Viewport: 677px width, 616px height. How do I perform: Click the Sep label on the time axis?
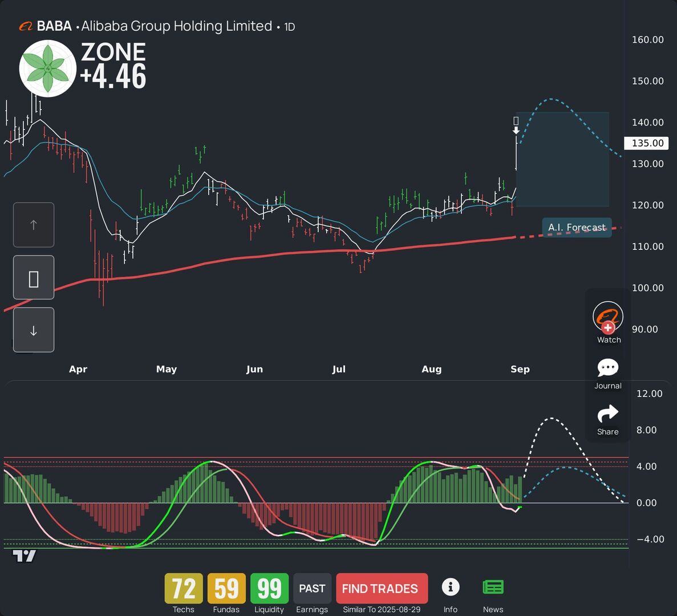click(520, 369)
